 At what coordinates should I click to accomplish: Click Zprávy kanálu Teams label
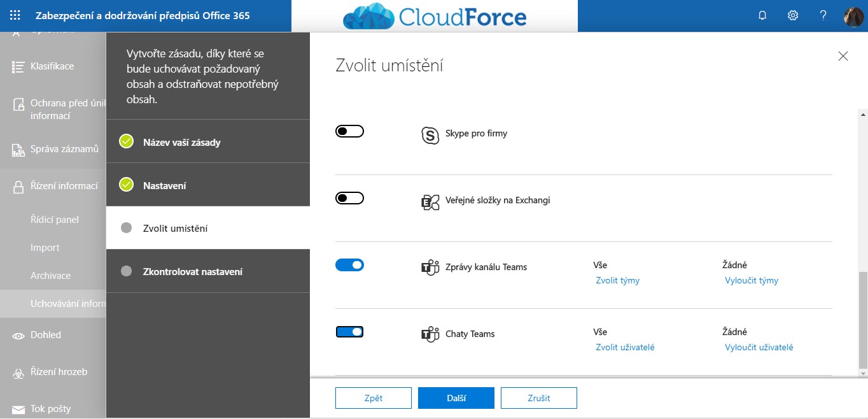(486, 267)
